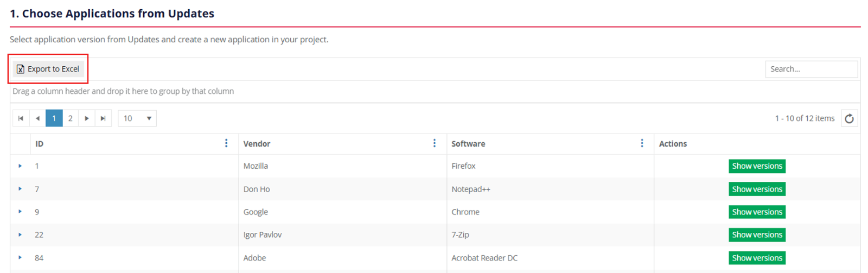Open Software column options three-dot icon

(642, 143)
